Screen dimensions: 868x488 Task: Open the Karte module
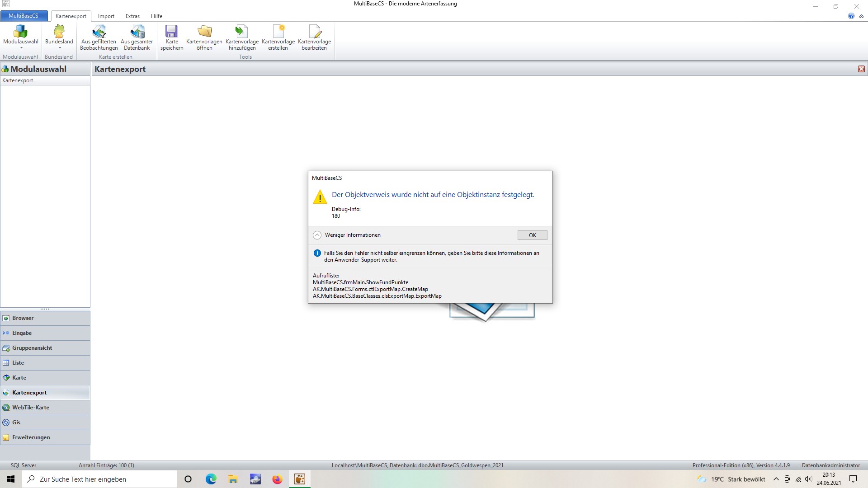[x=45, y=378]
